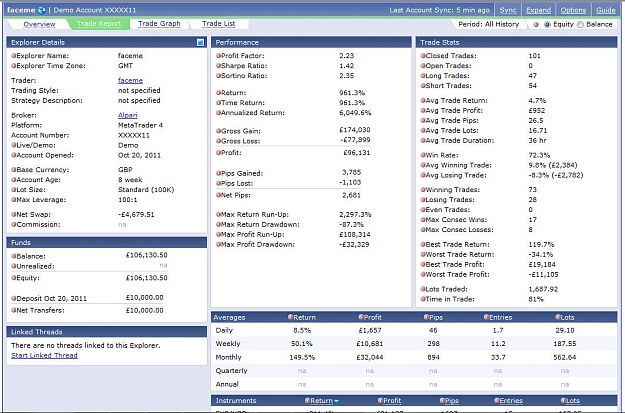The image size is (625, 413).
Task: Click the info bullet beside Lots Traded
Action: (x=423, y=289)
